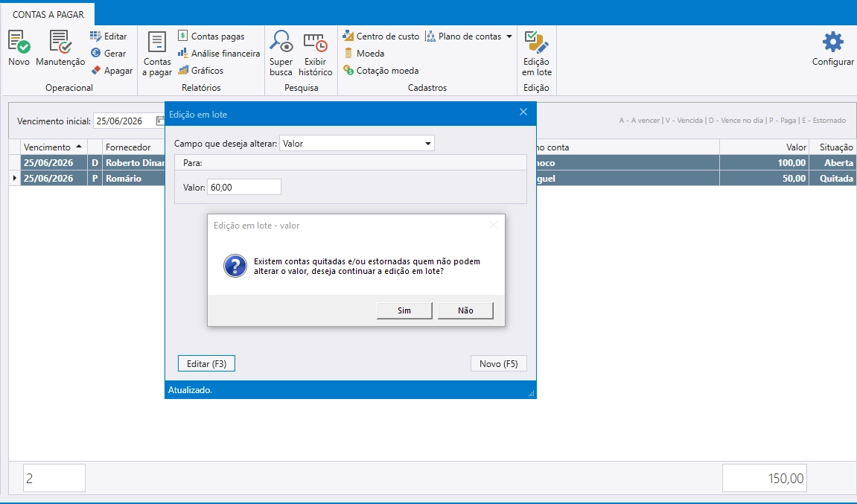Expand the Plano de contas dropdown arrow
Screen dimensions: 857x504
[509, 36]
